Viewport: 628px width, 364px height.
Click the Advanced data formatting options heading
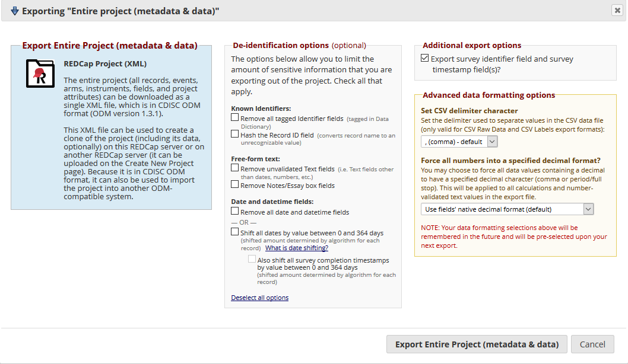(x=489, y=95)
